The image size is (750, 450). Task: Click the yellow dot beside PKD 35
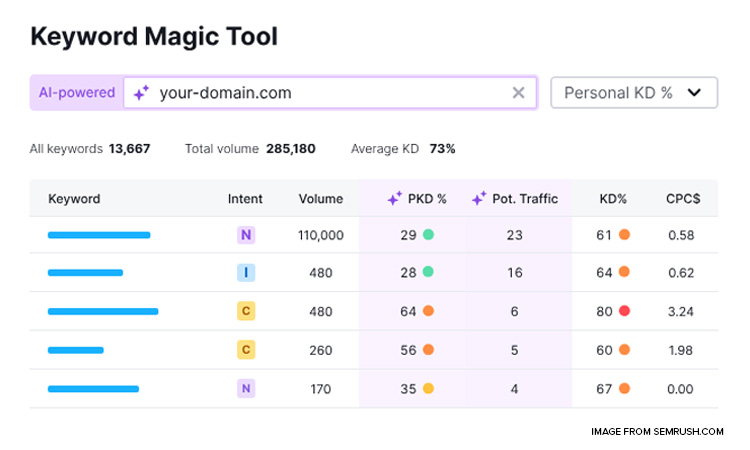pyautogui.click(x=428, y=388)
